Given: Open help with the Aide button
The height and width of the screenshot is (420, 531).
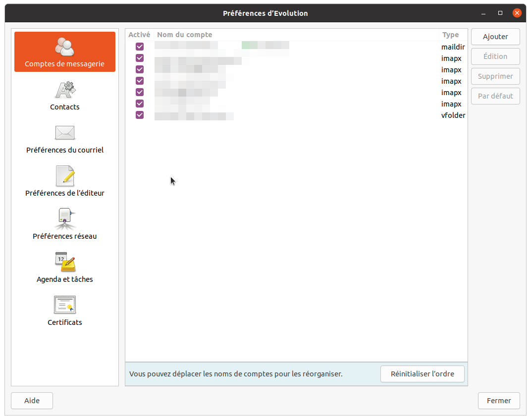Looking at the screenshot, I should click(32, 401).
